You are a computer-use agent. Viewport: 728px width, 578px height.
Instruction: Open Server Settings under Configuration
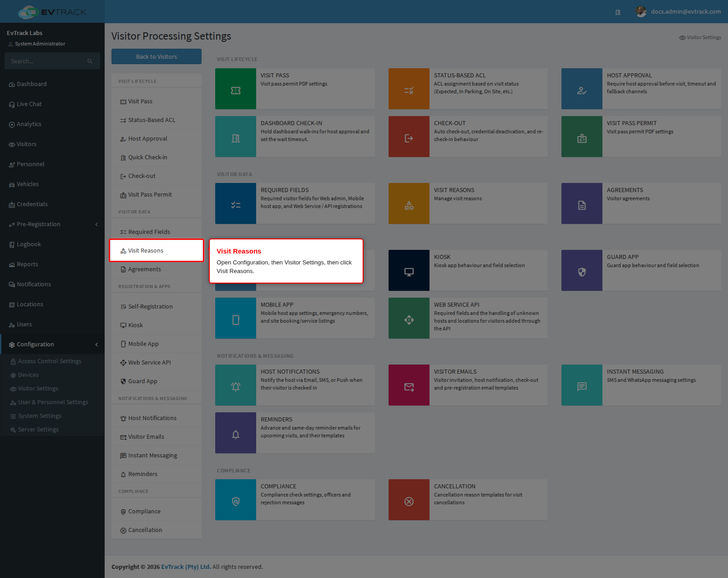52,430
